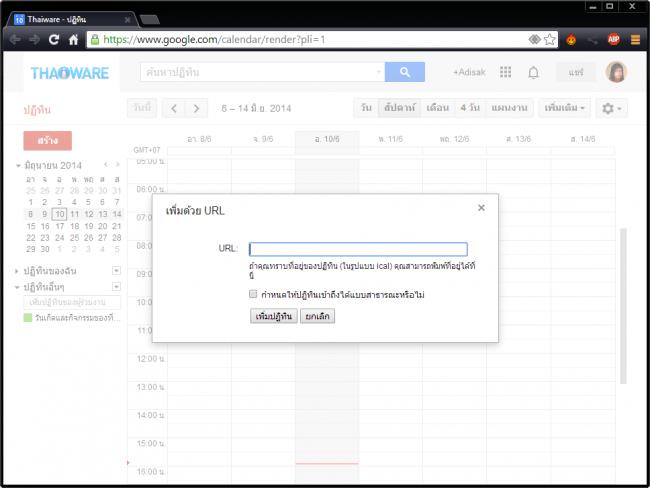Switch to แผนงาน (Agenda) view
Image resolution: width=650 pixels, height=488 pixels.
click(x=509, y=108)
